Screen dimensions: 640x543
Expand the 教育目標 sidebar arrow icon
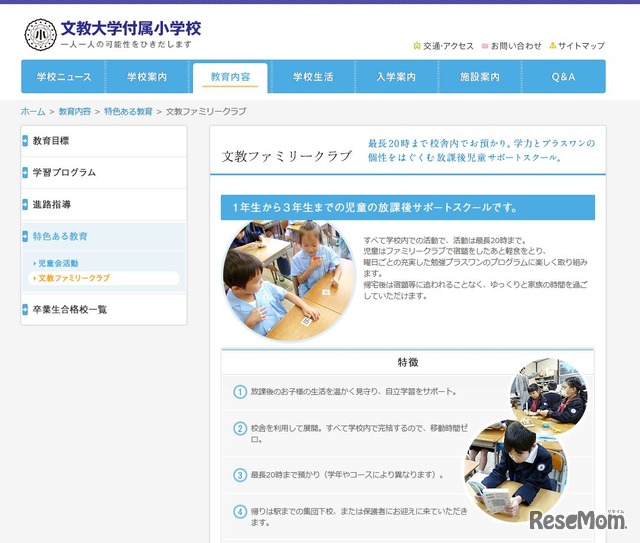pyautogui.click(x=25, y=140)
